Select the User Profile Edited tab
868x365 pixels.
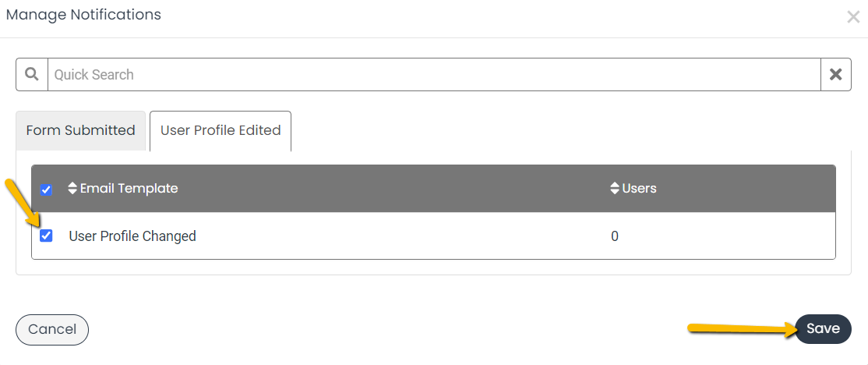[221, 131]
